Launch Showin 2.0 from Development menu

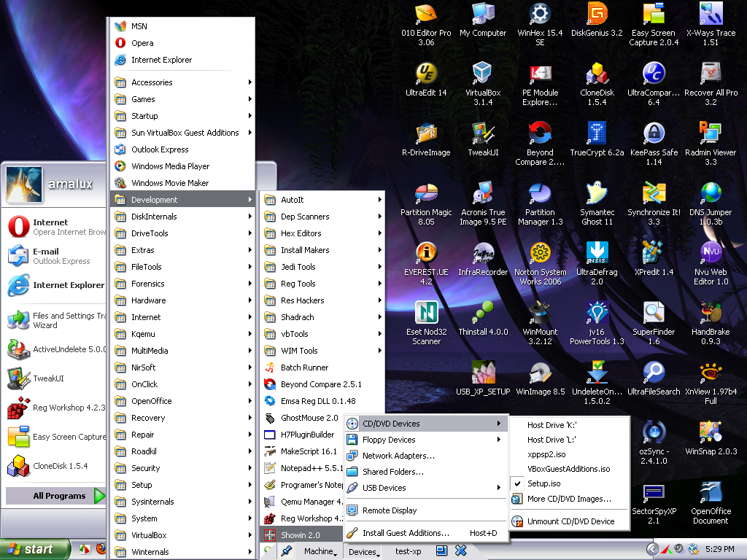[x=302, y=534]
